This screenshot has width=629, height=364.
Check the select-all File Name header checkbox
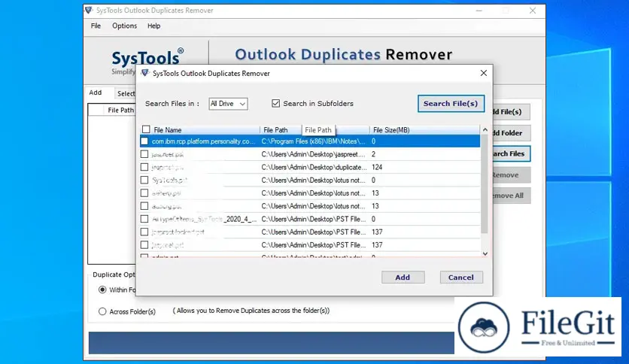[146, 129]
